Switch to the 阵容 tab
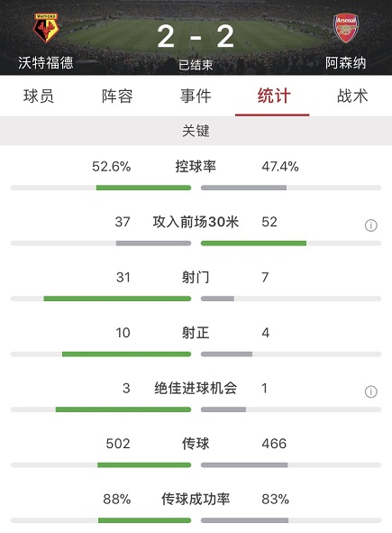The height and width of the screenshot is (533, 392). pyautogui.click(x=117, y=96)
